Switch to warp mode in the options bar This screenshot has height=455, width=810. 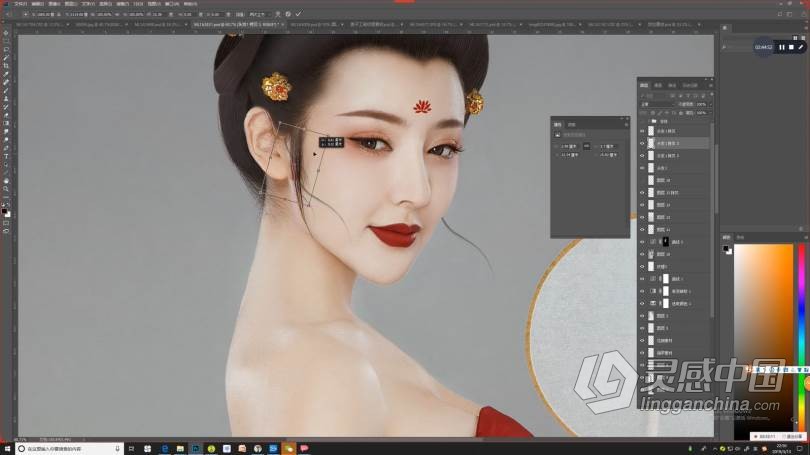click(277, 14)
